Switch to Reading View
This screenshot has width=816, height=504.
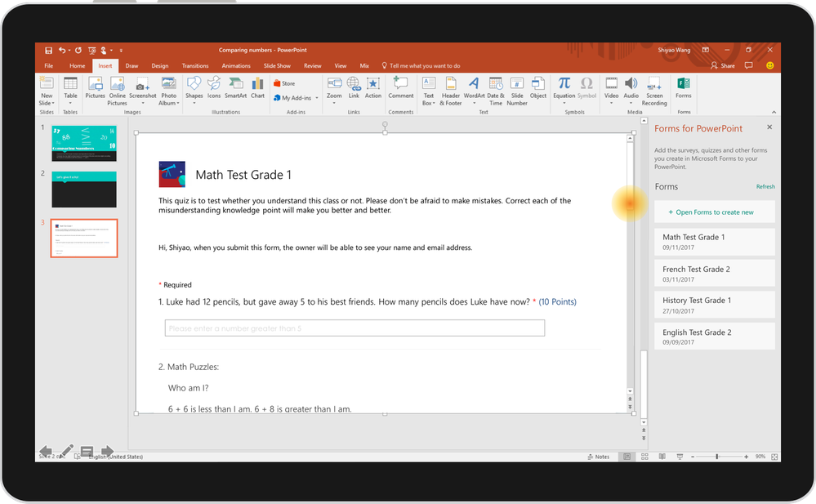tap(662, 457)
